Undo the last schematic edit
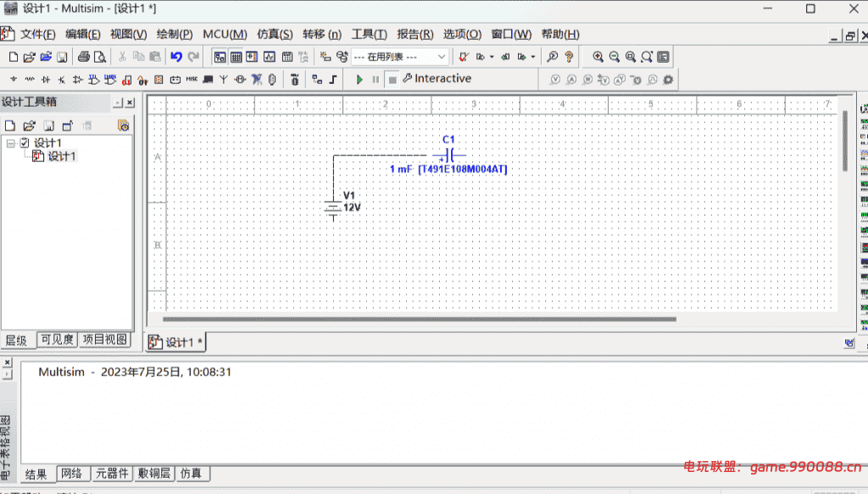The width and height of the screenshot is (868, 494). tap(176, 56)
